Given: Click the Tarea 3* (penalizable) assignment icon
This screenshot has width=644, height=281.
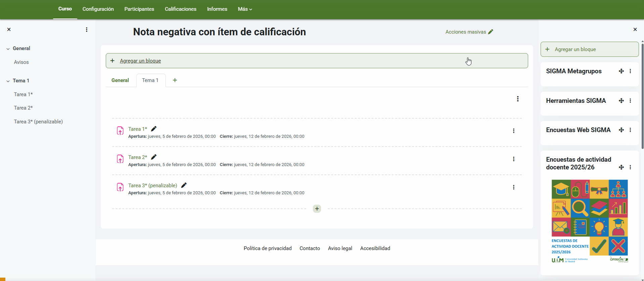Looking at the screenshot, I should (x=120, y=187).
